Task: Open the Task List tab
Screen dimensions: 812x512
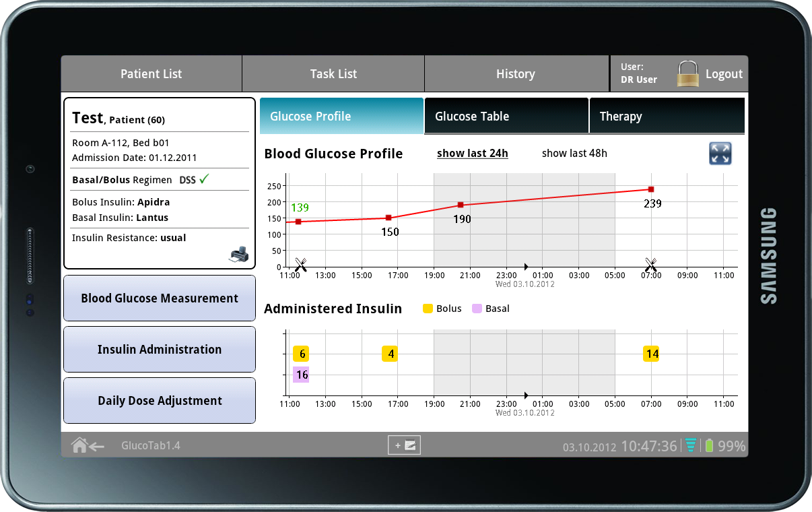Action: point(333,74)
